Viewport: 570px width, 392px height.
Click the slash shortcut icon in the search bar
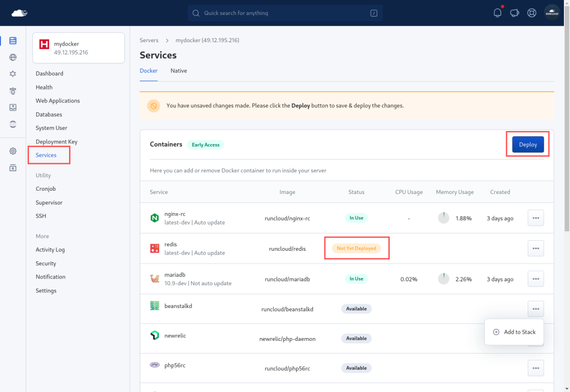coord(374,13)
